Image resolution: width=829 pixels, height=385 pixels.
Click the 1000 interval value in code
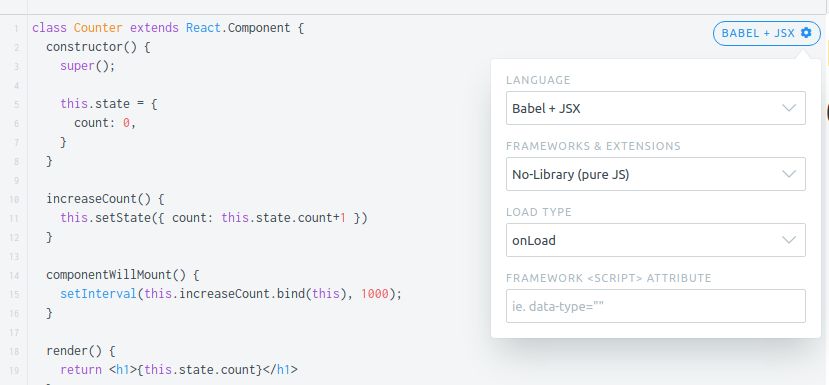pos(375,294)
